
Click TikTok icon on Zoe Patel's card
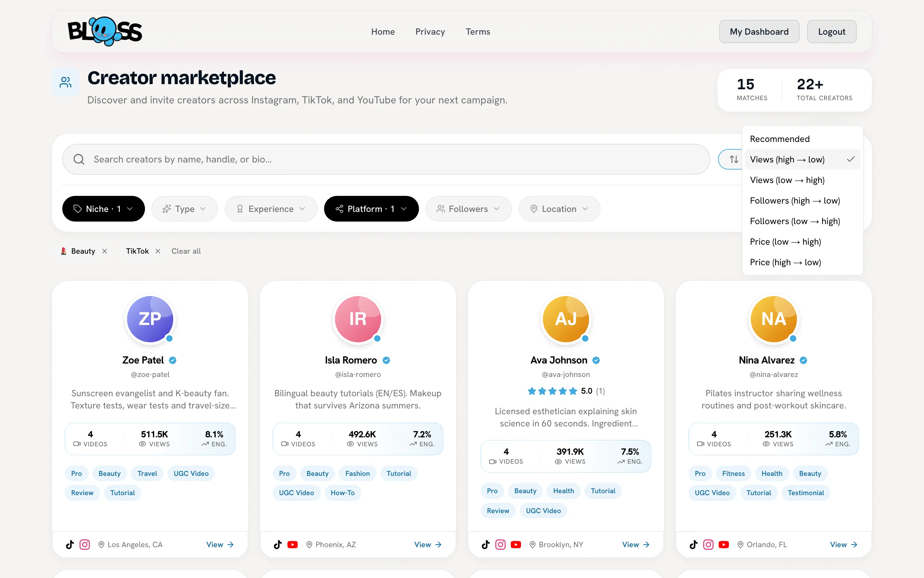[70, 544]
